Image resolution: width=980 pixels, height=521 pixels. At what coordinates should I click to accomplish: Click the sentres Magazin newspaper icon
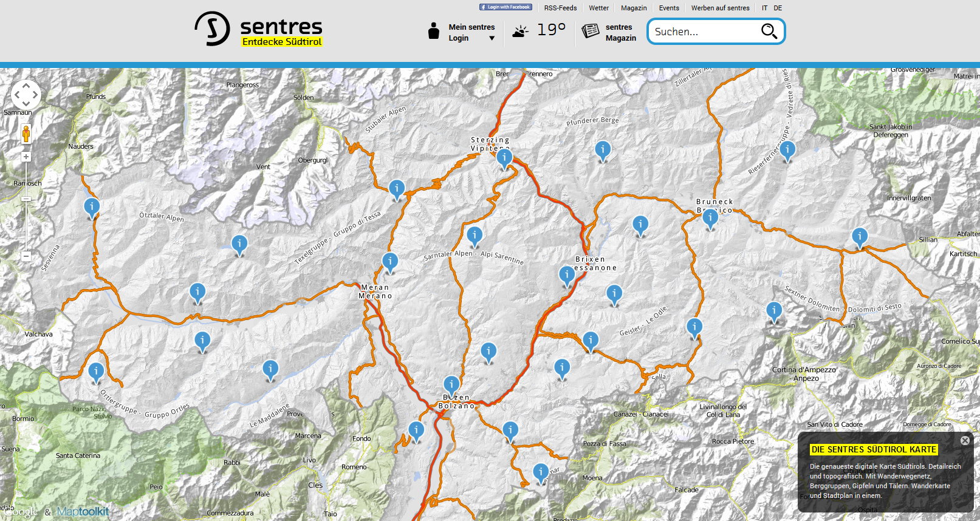(x=591, y=31)
